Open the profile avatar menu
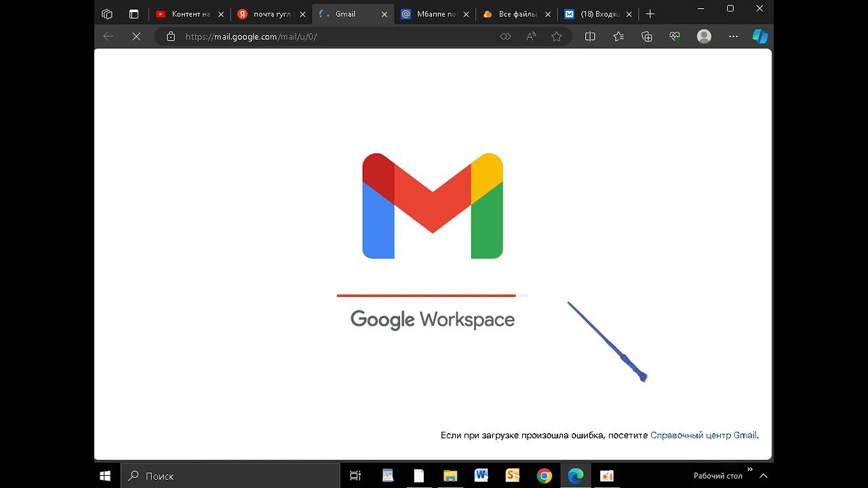Viewport: 868px width, 488px height. pyautogui.click(x=705, y=37)
